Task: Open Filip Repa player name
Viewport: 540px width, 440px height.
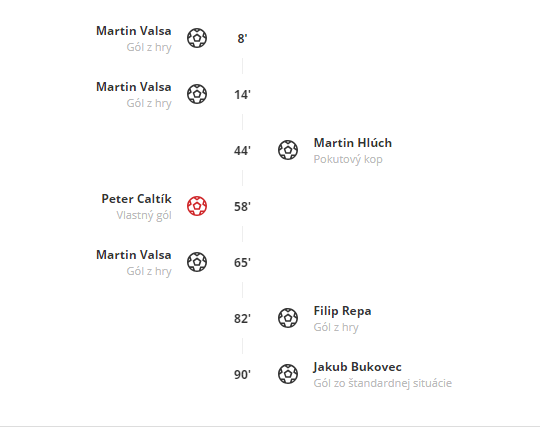Action: pyautogui.click(x=342, y=311)
